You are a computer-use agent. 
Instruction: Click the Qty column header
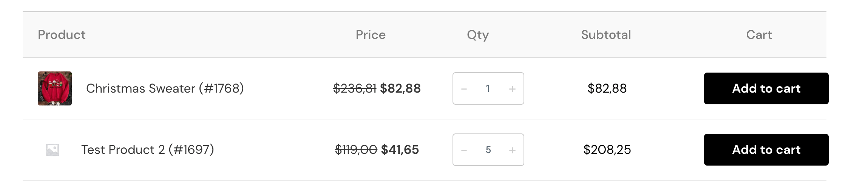(478, 35)
